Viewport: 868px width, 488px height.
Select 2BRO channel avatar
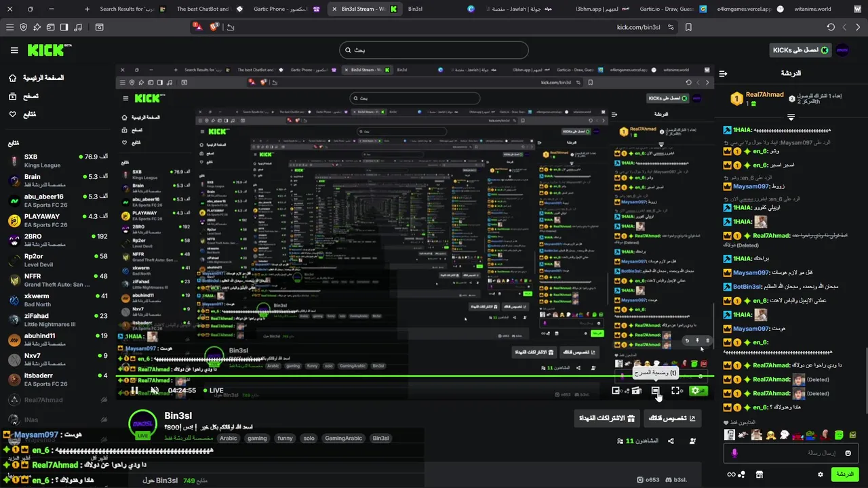click(14, 240)
